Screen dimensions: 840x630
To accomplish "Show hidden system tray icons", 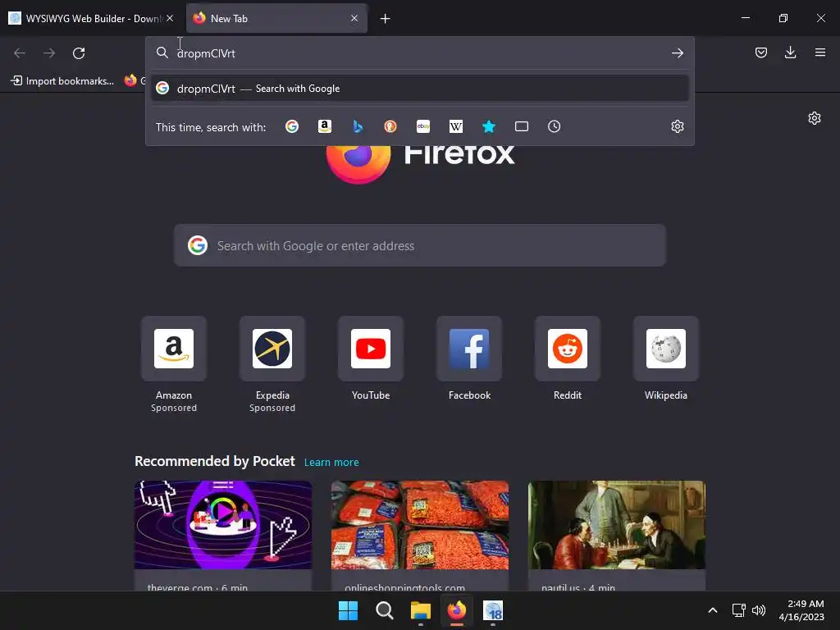I will 713,610.
